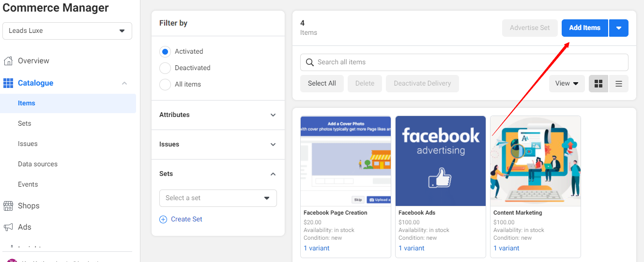This screenshot has height=262, width=644.
Task: Select the Activated radio button
Action: [x=165, y=52]
